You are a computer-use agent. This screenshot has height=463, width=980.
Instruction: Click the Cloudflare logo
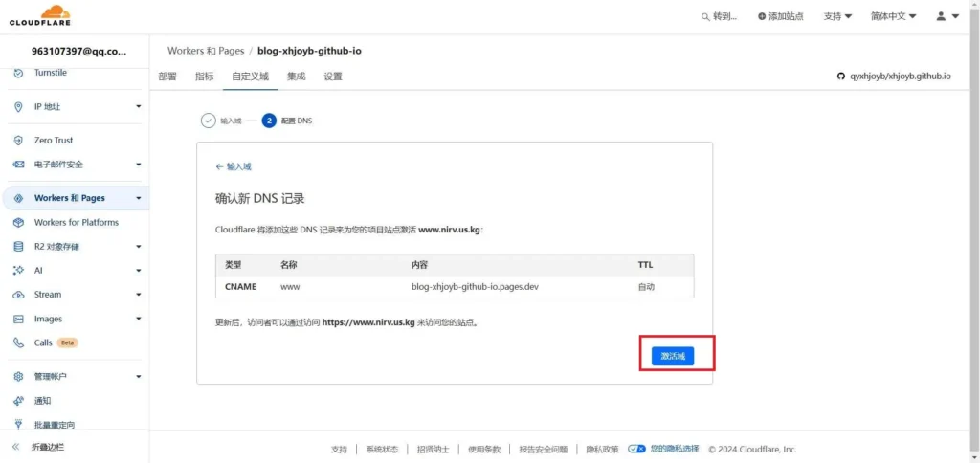(42, 16)
